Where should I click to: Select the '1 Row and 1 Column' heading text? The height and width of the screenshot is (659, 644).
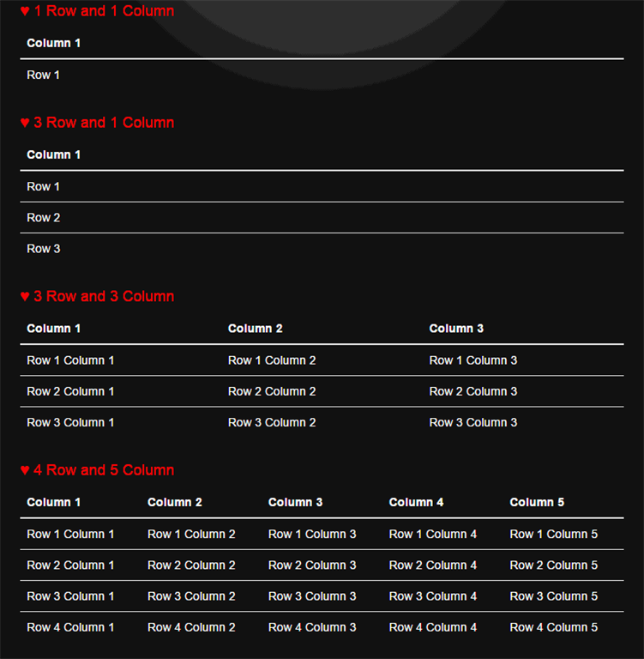(x=104, y=11)
